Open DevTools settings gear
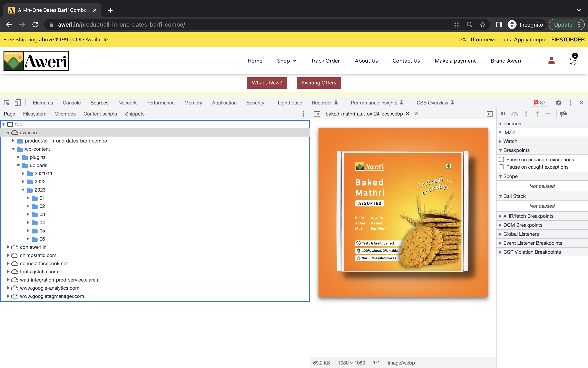 coord(558,103)
